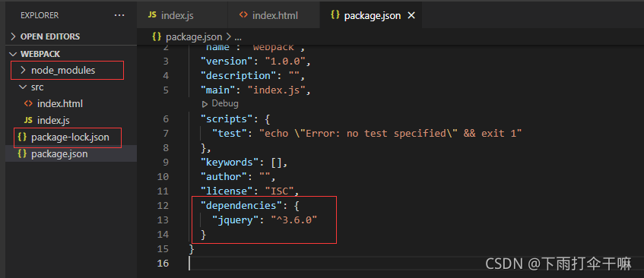Image resolution: width=644 pixels, height=278 pixels.
Task: Click the Debug code lens above scripts
Action: click(220, 103)
